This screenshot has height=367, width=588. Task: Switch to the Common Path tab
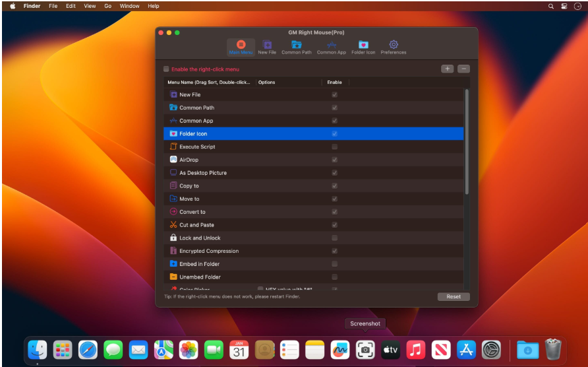tap(296, 48)
